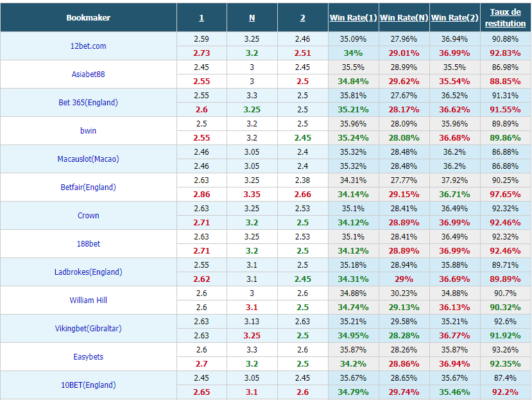Open the Asiabet88 bookmaker link
The height and width of the screenshot is (400, 532).
[x=88, y=74]
